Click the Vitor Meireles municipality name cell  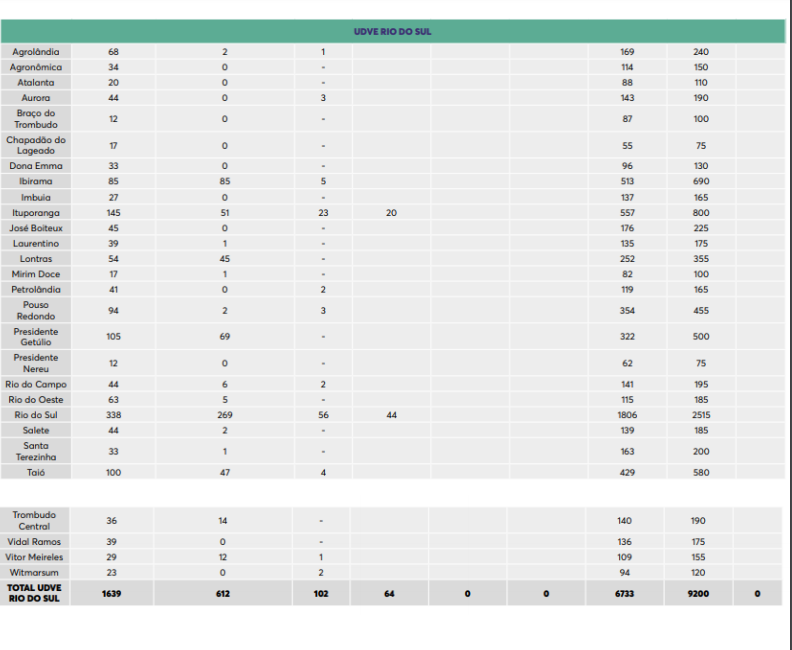(x=36, y=557)
